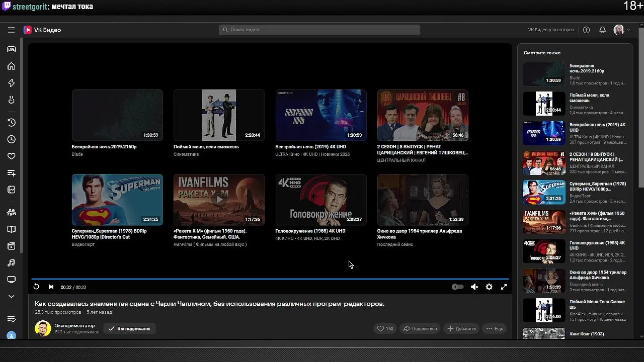Open the Экспериментатор channel name
The width and height of the screenshot is (644, 362).
(x=75, y=326)
